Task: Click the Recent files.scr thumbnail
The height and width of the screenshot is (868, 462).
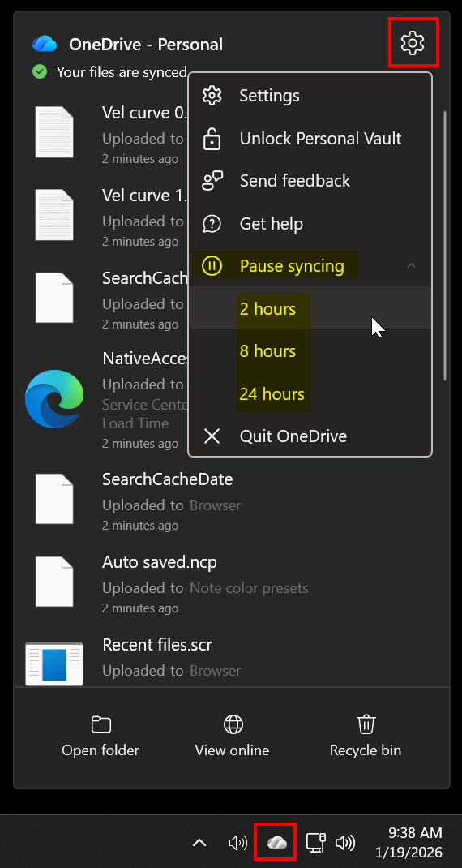Action: point(54,664)
